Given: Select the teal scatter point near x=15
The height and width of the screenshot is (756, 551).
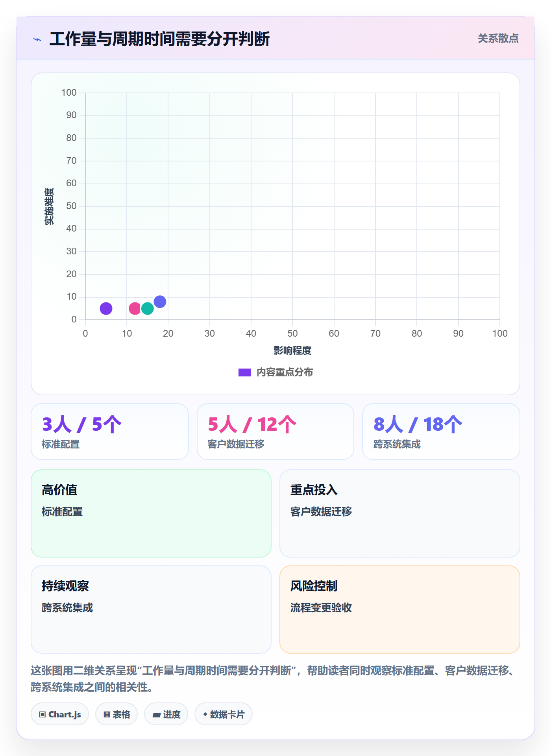Looking at the screenshot, I should pos(147,308).
